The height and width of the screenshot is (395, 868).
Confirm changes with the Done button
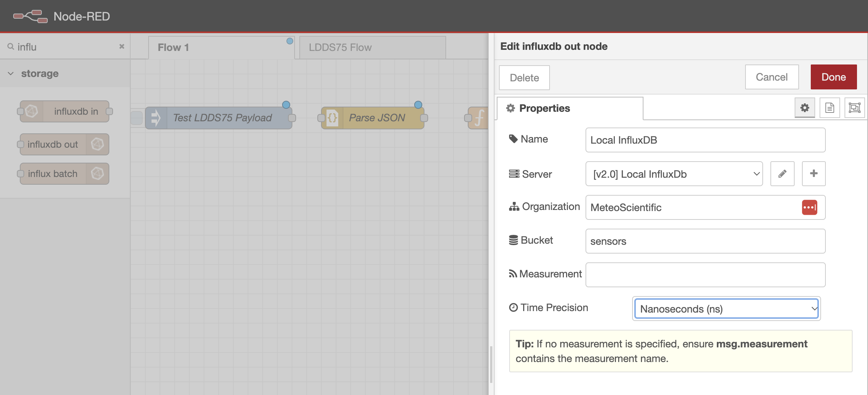(x=833, y=77)
